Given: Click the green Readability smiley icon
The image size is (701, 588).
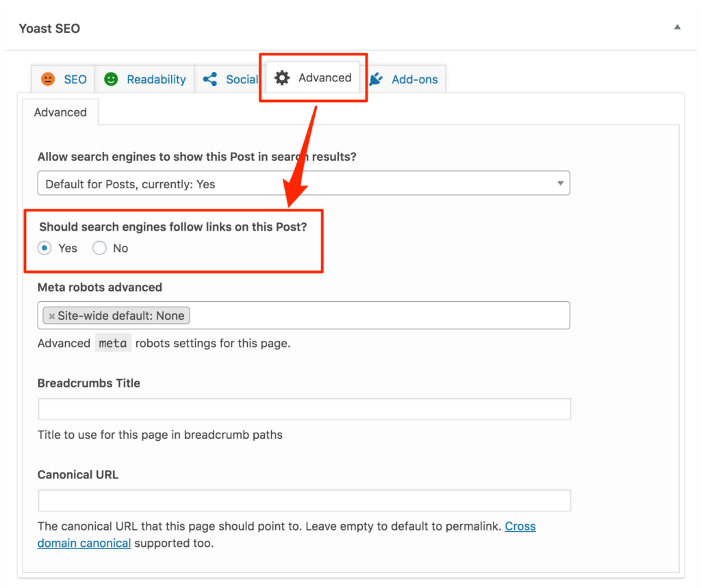Looking at the screenshot, I should pos(111,79).
